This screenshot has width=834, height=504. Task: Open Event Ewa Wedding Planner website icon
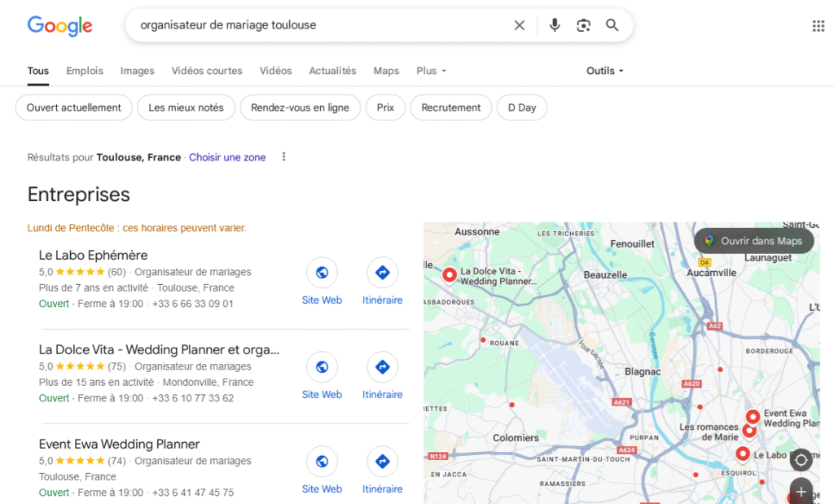[x=322, y=462]
